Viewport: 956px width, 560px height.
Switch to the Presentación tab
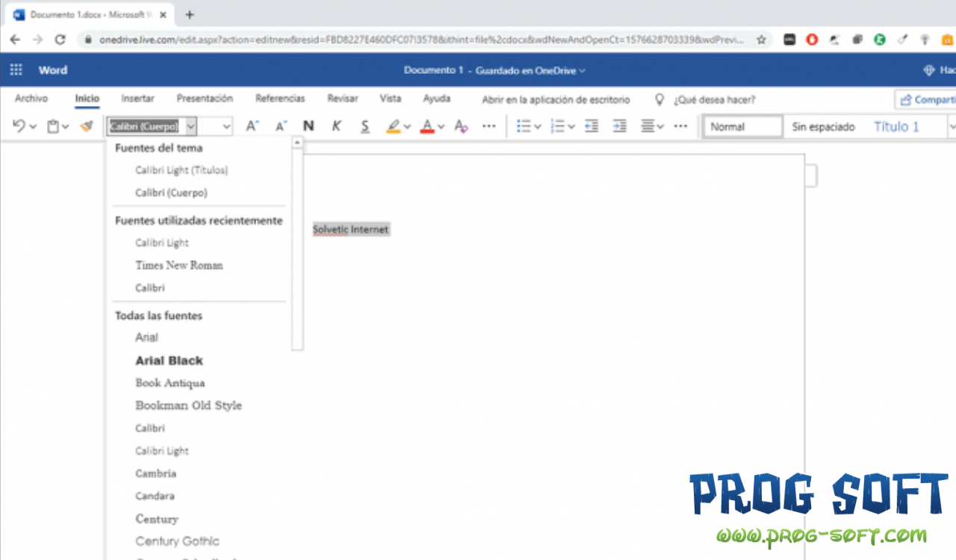[205, 99]
